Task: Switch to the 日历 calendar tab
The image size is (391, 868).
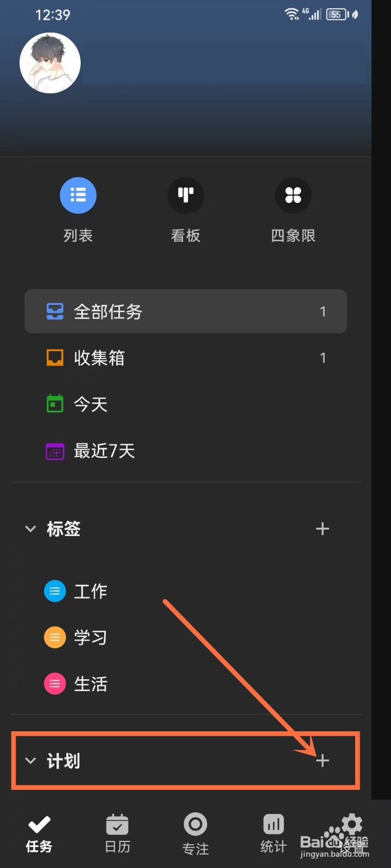Action: coord(117,834)
